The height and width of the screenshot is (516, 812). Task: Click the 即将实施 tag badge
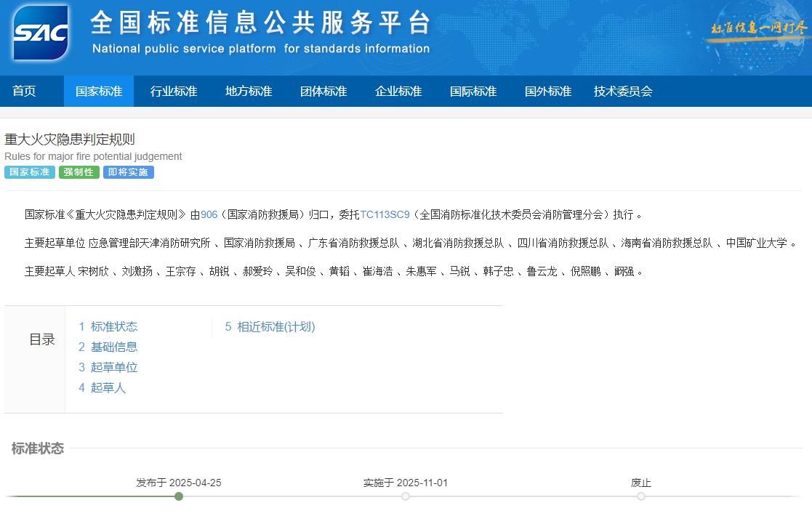pyautogui.click(x=129, y=172)
